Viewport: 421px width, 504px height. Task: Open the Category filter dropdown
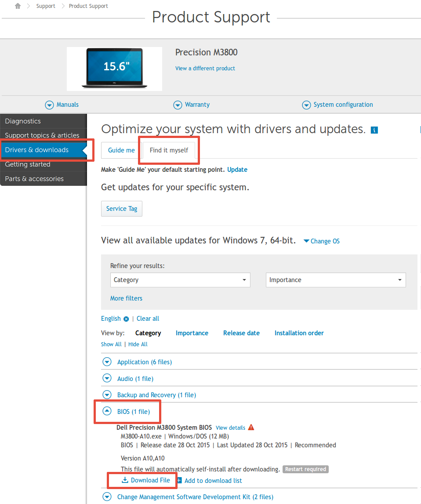[x=180, y=280]
